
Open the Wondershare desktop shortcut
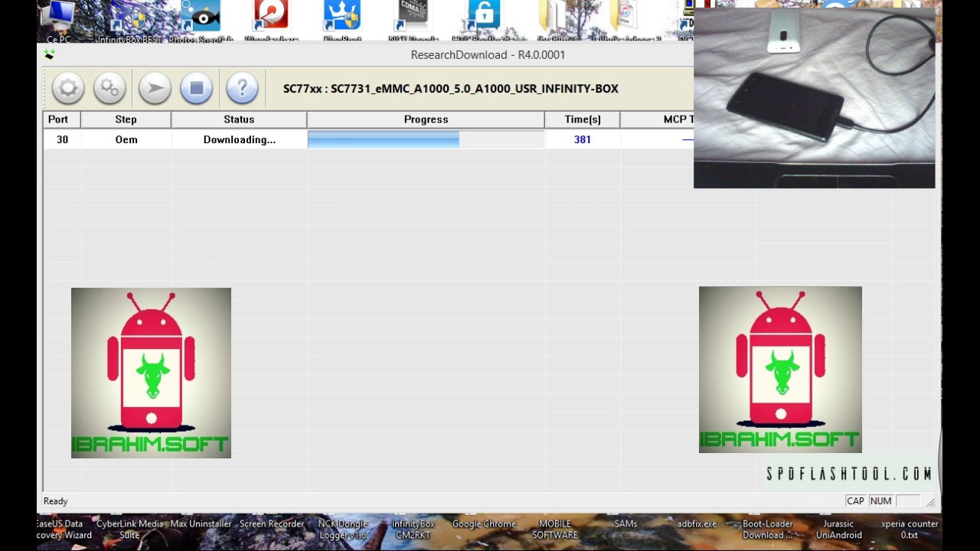(271, 21)
